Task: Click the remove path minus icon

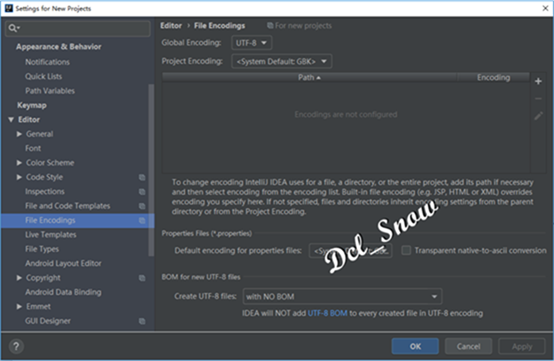Action: tap(538, 99)
